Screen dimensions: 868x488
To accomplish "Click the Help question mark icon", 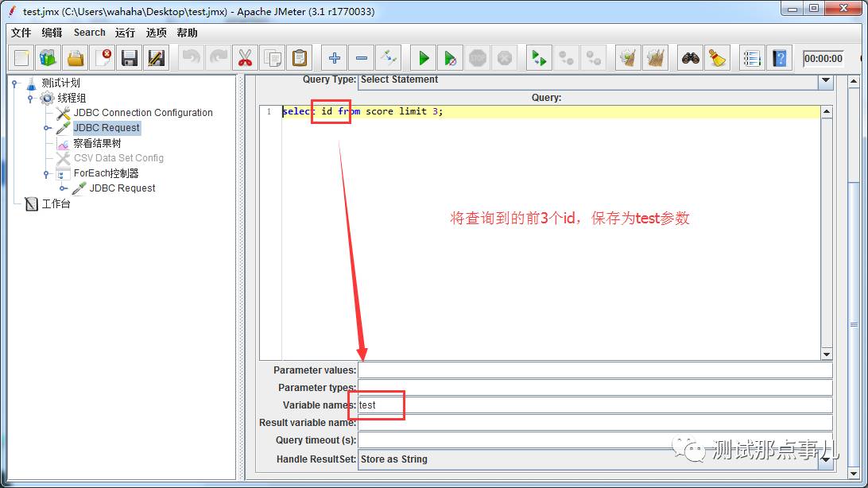I will click(x=780, y=57).
